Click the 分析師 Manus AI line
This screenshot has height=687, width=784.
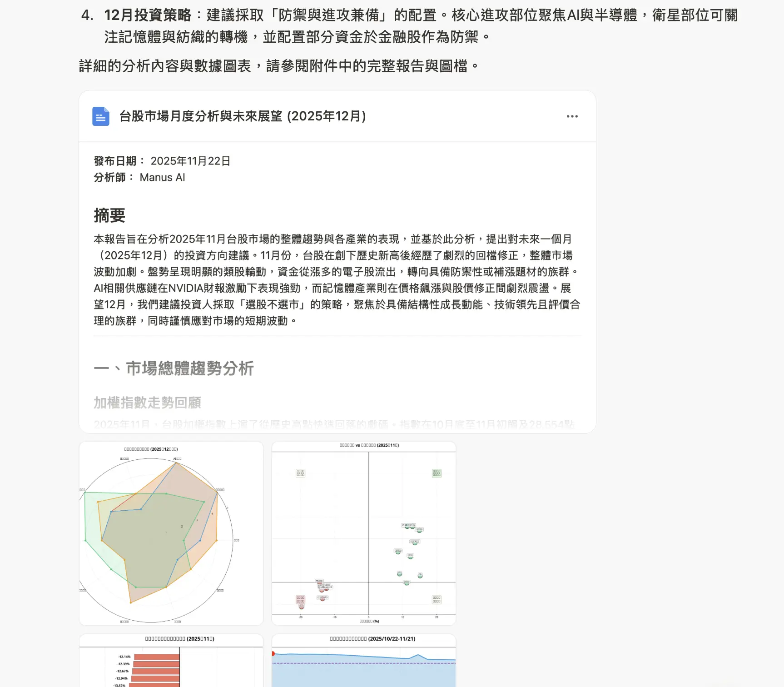click(x=139, y=177)
